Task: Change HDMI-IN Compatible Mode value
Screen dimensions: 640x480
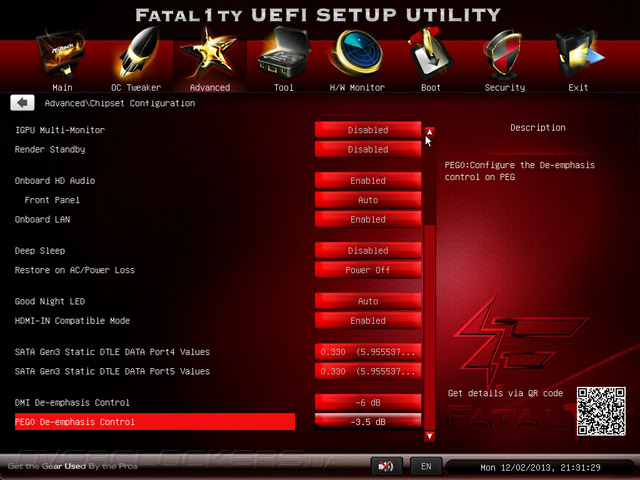Action: (368, 321)
